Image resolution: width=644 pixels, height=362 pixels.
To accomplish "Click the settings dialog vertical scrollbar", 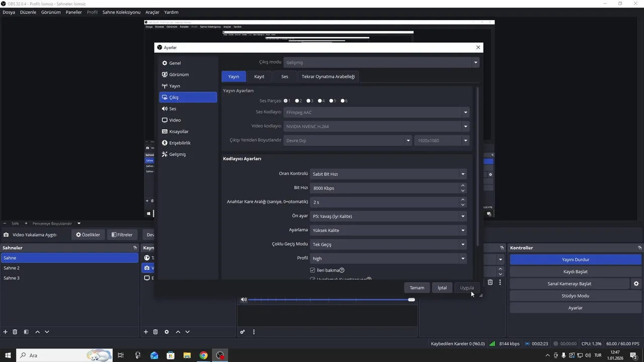I will click(x=477, y=166).
